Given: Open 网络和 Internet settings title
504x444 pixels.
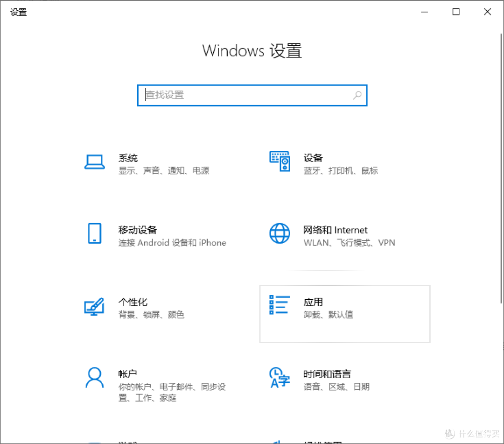Looking at the screenshot, I should point(335,230).
